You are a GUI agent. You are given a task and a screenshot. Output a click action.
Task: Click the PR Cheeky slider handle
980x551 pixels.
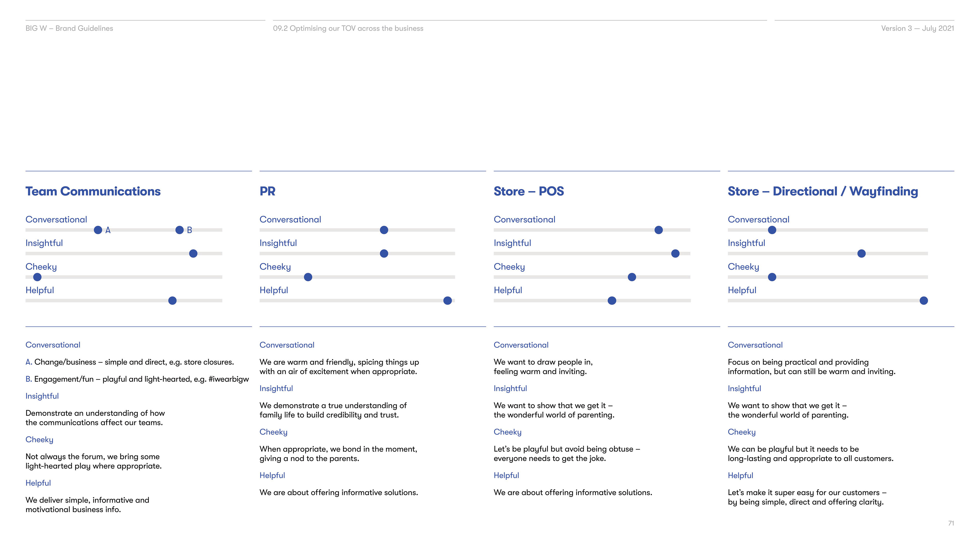pos(308,277)
